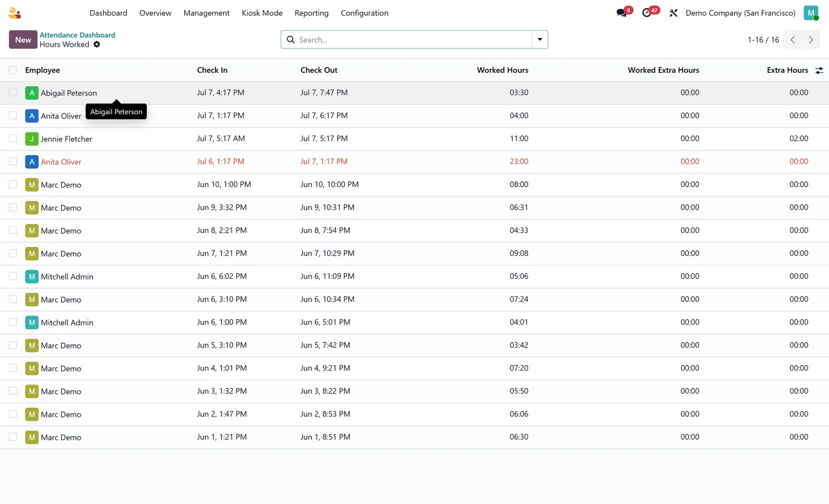Click Marc Demo avatar in Jun 9 row

pos(31,208)
